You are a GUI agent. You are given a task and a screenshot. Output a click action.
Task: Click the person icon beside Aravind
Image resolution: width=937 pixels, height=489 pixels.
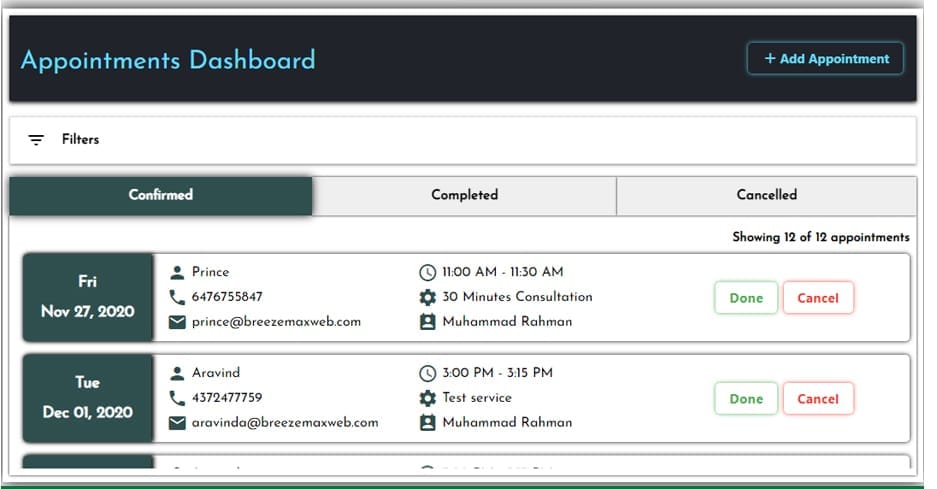(x=177, y=373)
